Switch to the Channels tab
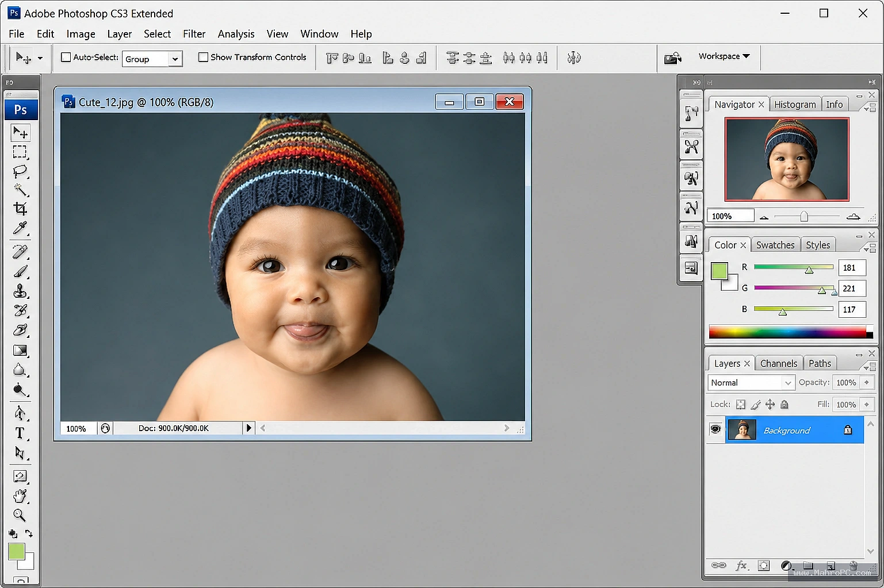884x588 pixels. tap(779, 363)
